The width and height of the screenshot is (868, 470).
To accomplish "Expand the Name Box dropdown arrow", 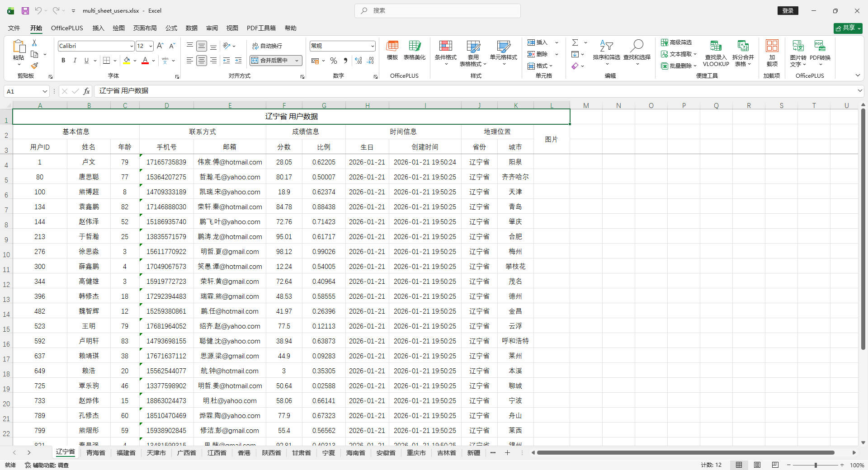I will click(x=45, y=91).
